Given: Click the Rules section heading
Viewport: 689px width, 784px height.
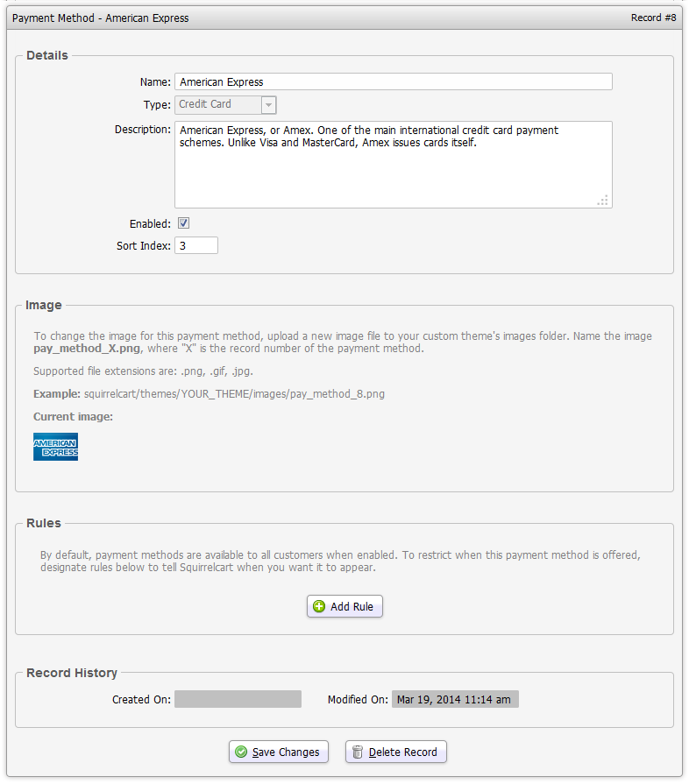Looking at the screenshot, I should (x=44, y=523).
